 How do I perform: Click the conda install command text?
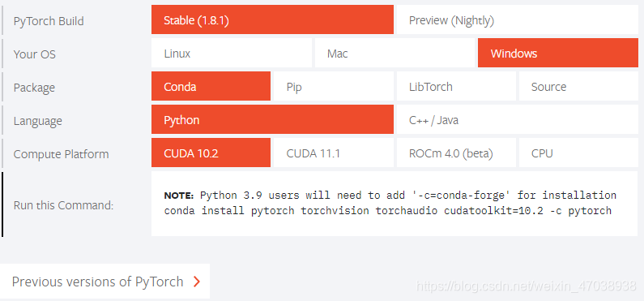point(388,211)
